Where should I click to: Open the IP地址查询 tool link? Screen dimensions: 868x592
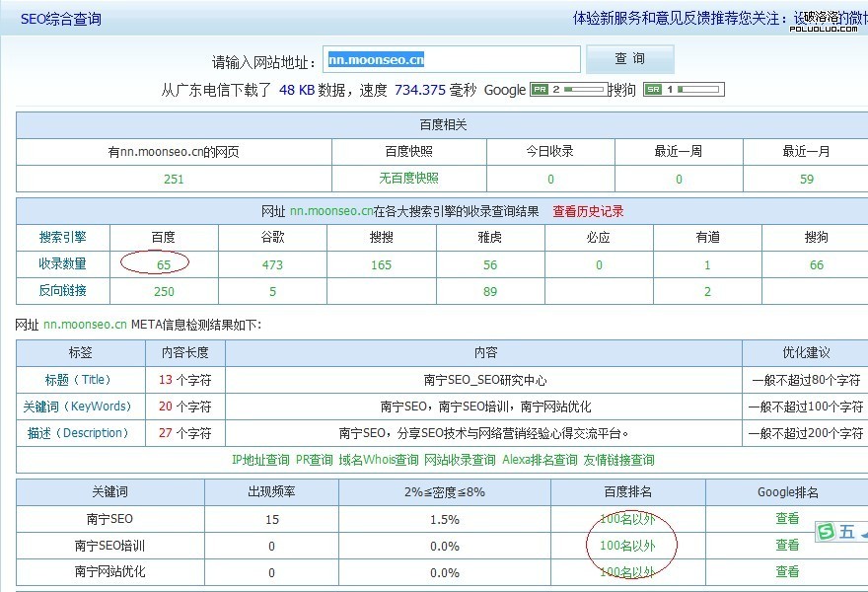tap(260, 460)
